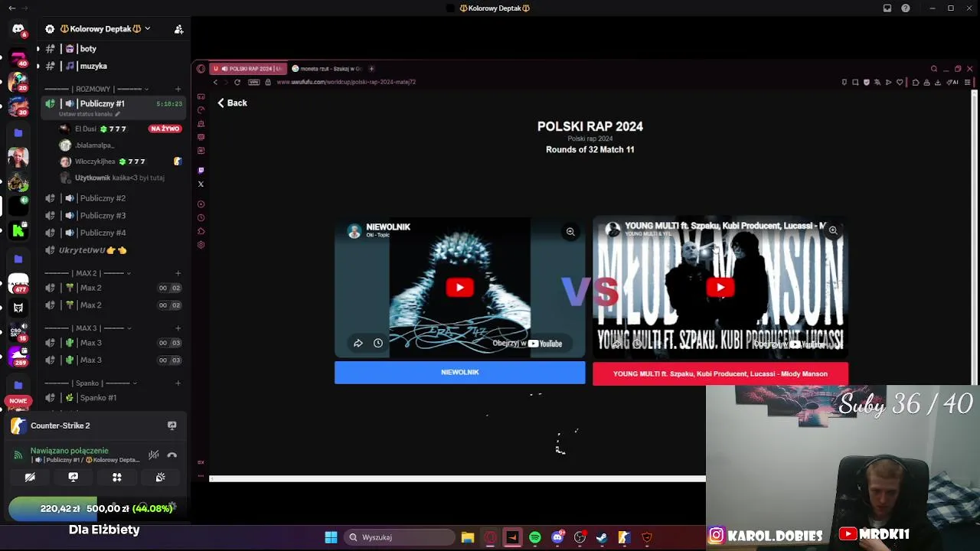This screenshot has height=551, width=980.
Task: Toggle noise suppression in voice panel
Action: (154, 455)
